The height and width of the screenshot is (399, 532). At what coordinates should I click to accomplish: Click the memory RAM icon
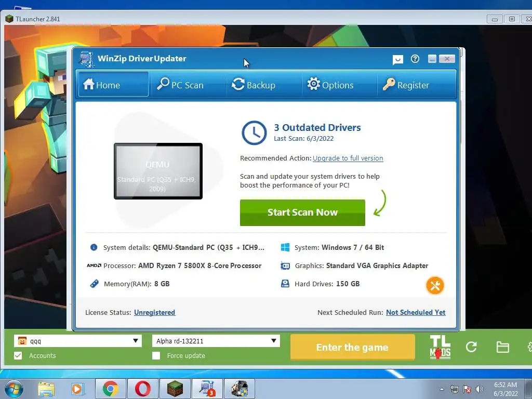point(94,284)
